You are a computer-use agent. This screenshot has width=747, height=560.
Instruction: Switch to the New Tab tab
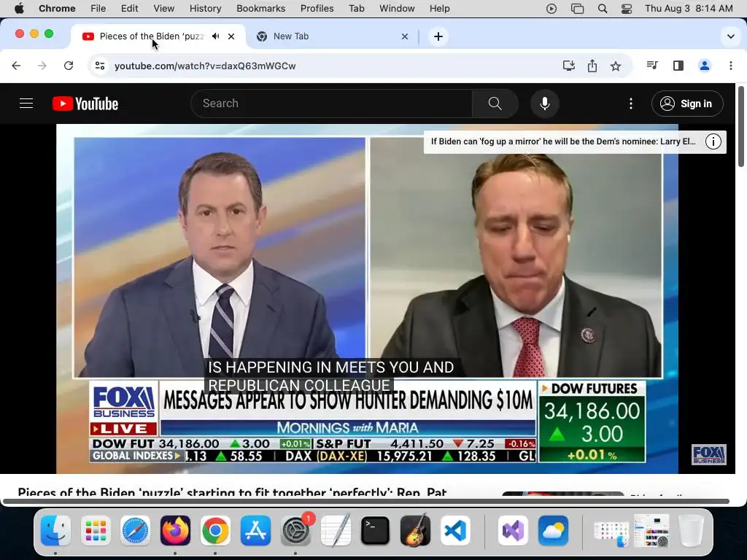[x=332, y=36]
